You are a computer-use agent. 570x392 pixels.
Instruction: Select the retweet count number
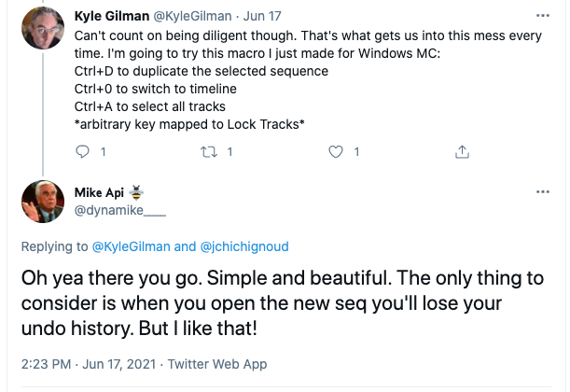click(x=229, y=151)
